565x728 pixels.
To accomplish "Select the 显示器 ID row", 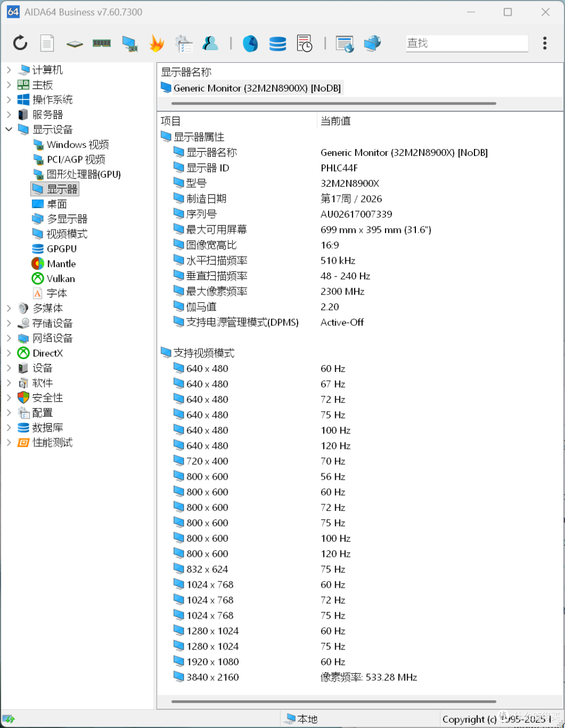I will [x=359, y=168].
